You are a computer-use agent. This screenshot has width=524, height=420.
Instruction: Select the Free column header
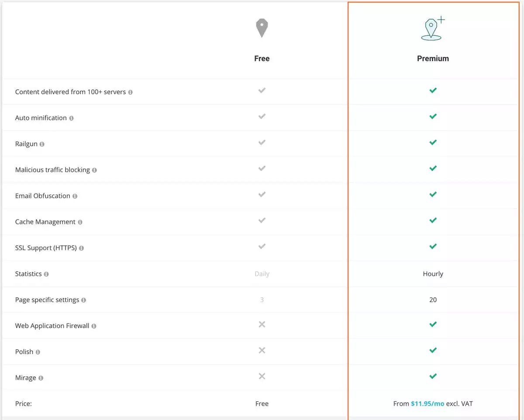262,58
